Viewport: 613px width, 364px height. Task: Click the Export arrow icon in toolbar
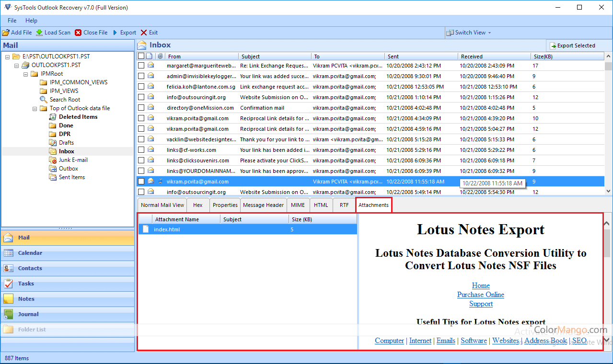point(116,33)
